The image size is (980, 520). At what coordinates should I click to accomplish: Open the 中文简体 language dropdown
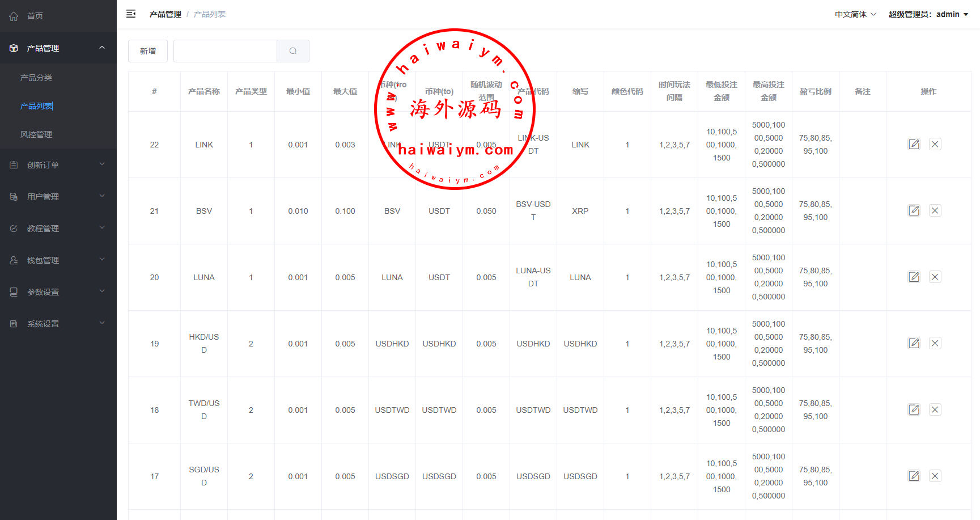click(855, 14)
